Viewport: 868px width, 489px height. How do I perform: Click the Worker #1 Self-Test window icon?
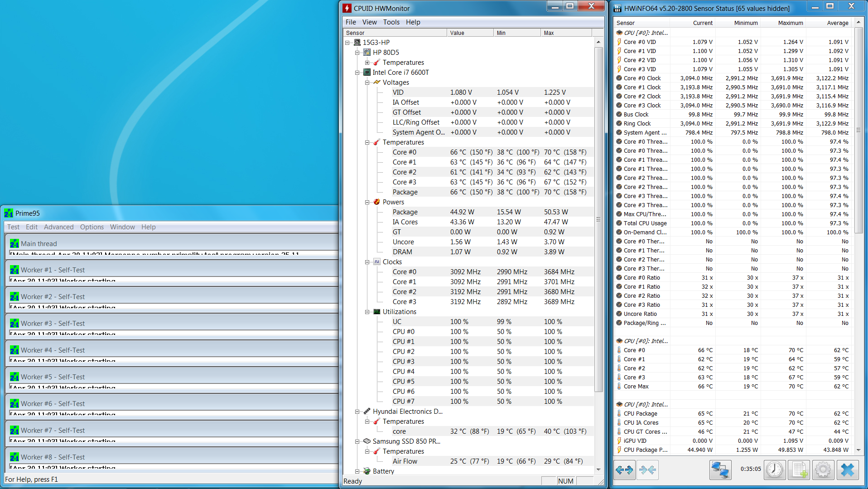[x=14, y=270]
